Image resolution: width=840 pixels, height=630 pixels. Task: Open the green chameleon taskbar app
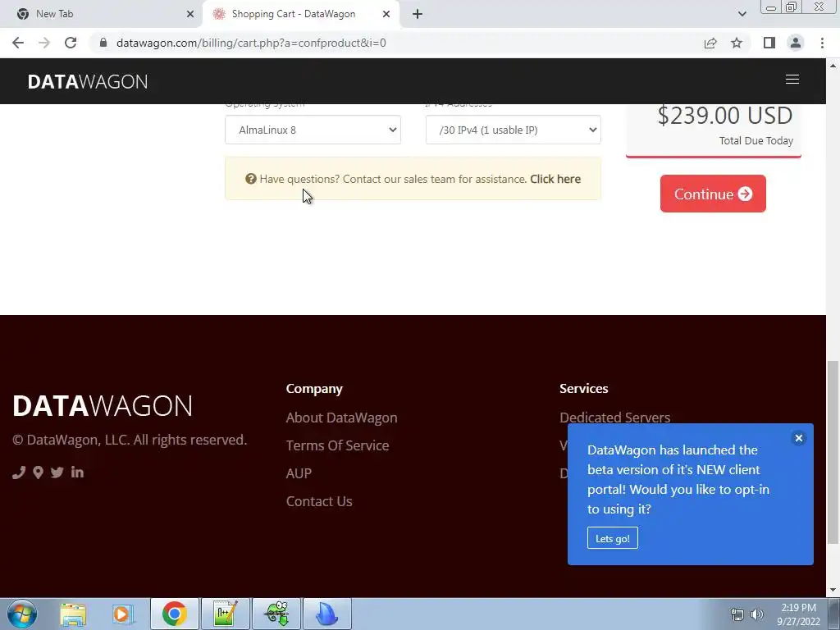276,614
